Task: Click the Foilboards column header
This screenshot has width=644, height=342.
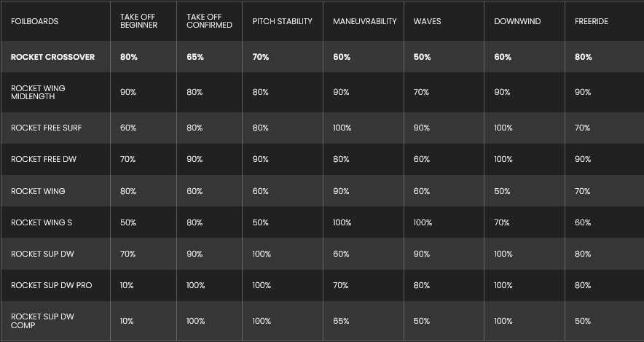Action: (x=34, y=22)
